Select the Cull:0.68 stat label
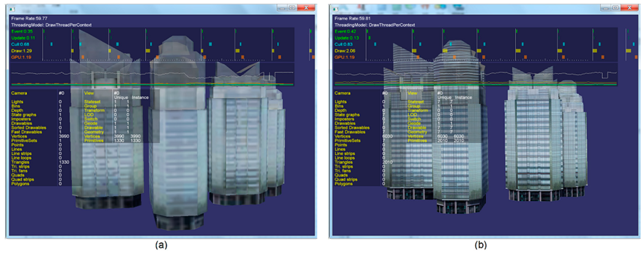 [x=20, y=44]
